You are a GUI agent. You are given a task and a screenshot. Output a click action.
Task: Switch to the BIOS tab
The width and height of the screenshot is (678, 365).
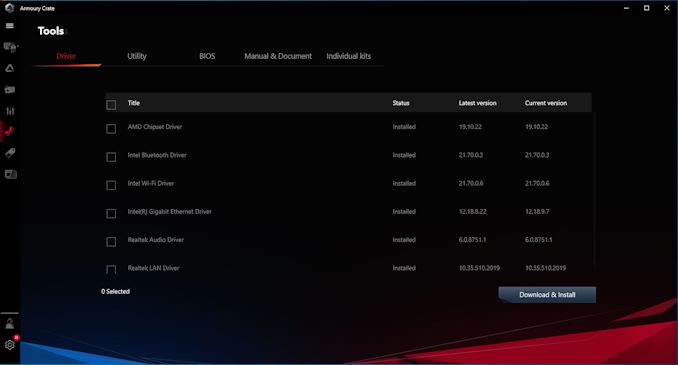(x=207, y=56)
